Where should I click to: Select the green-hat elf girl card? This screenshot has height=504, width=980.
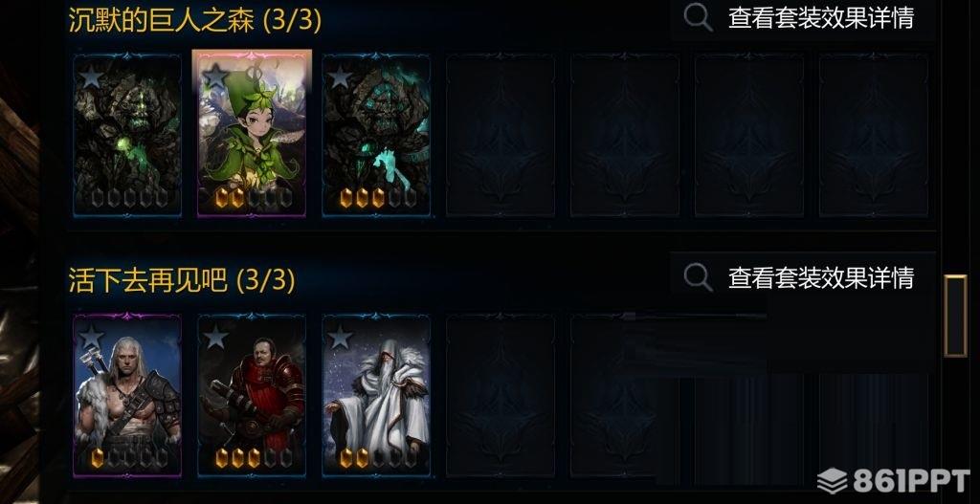click(252, 134)
